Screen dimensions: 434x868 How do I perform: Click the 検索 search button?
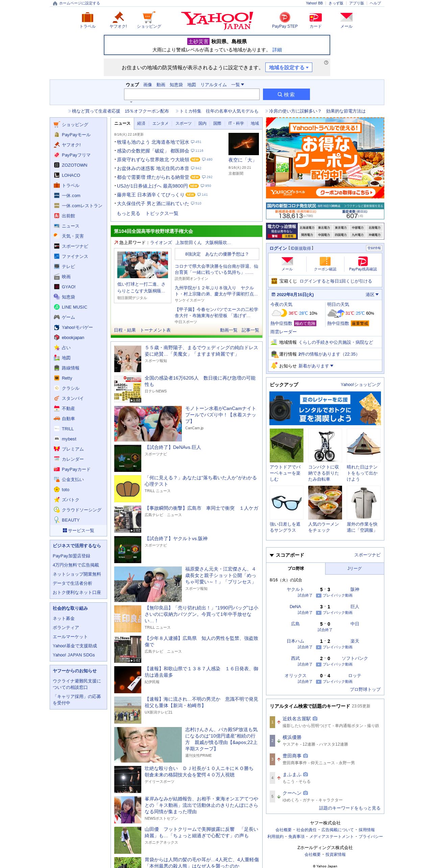tap(286, 94)
